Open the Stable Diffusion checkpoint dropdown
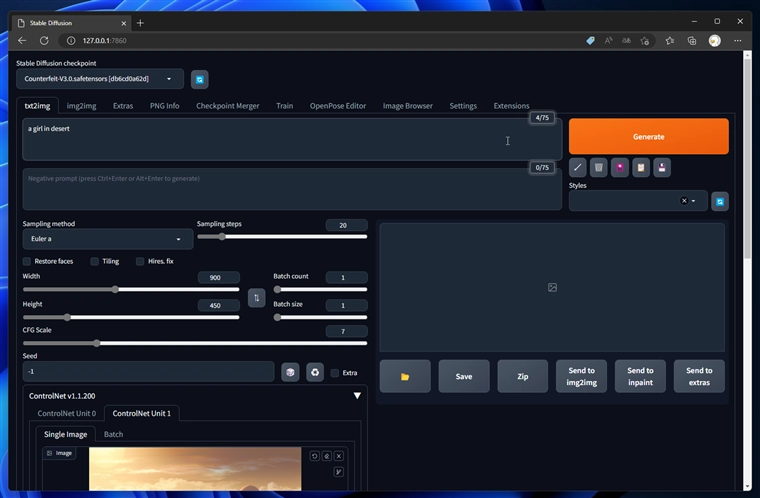760x498 pixels. pyautogui.click(x=100, y=79)
